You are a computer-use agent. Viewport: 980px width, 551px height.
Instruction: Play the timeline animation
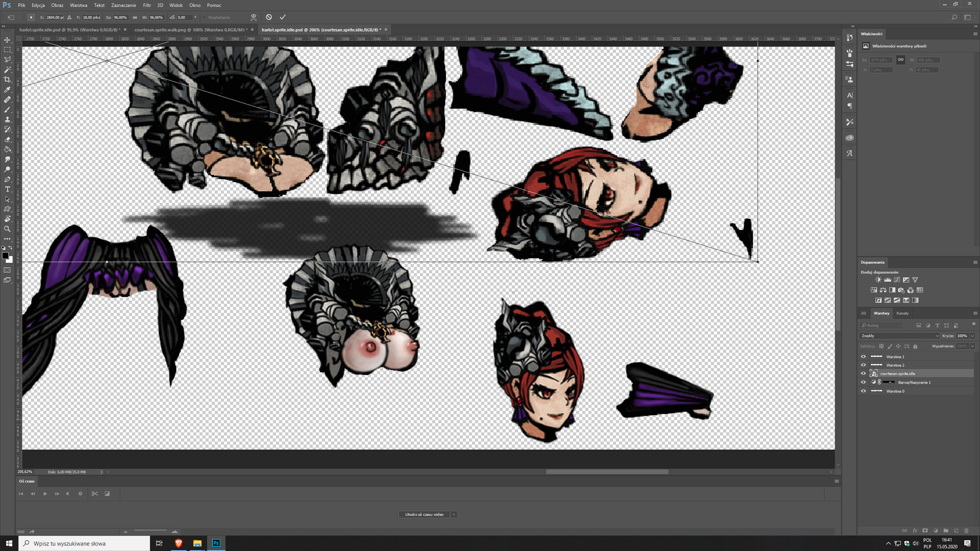pyautogui.click(x=45, y=494)
